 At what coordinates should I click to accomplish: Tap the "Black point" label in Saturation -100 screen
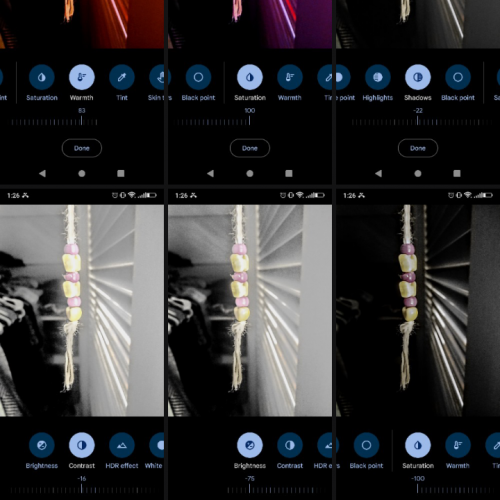(x=366, y=466)
